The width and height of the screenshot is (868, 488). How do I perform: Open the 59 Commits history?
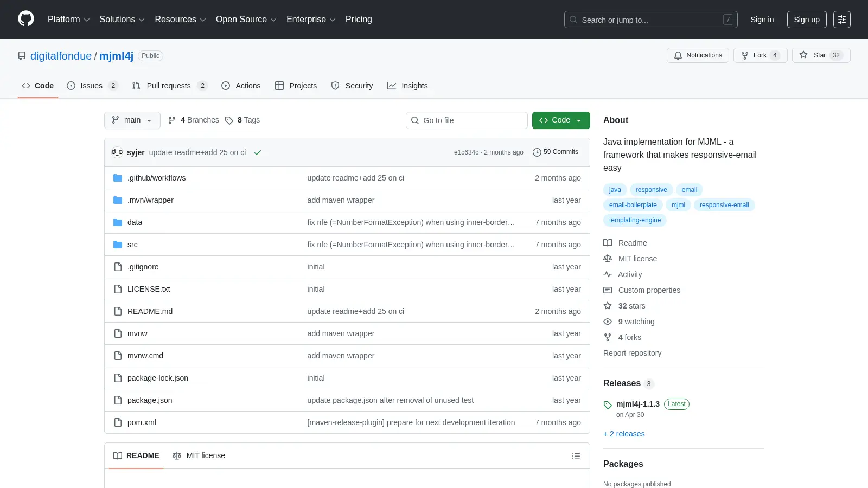(556, 152)
